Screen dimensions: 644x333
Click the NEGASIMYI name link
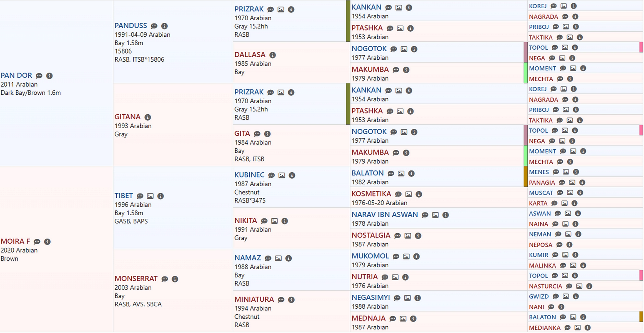coord(370,297)
